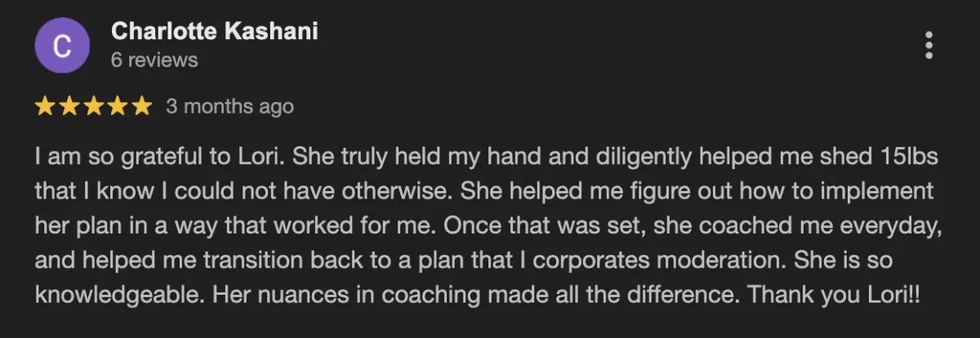This screenshot has height=338, width=980.
Task: Click the word "knowledgeable" in the review
Action: coord(119,295)
